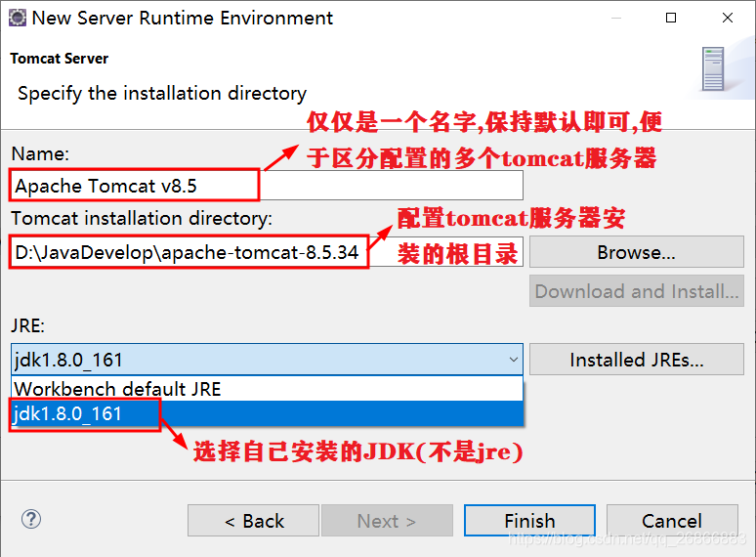The height and width of the screenshot is (557, 756).
Task: Click the 'JRE:' label
Action: point(28,326)
